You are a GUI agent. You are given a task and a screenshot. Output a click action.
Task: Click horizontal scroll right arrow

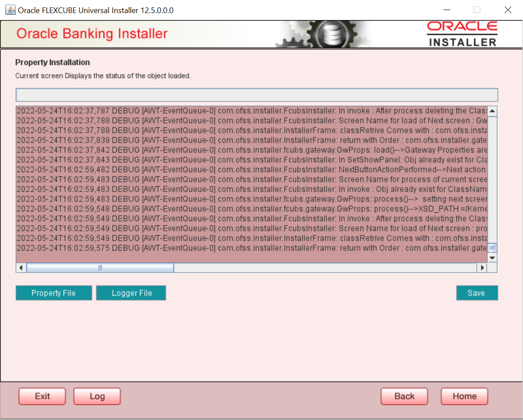pyautogui.click(x=482, y=268)
